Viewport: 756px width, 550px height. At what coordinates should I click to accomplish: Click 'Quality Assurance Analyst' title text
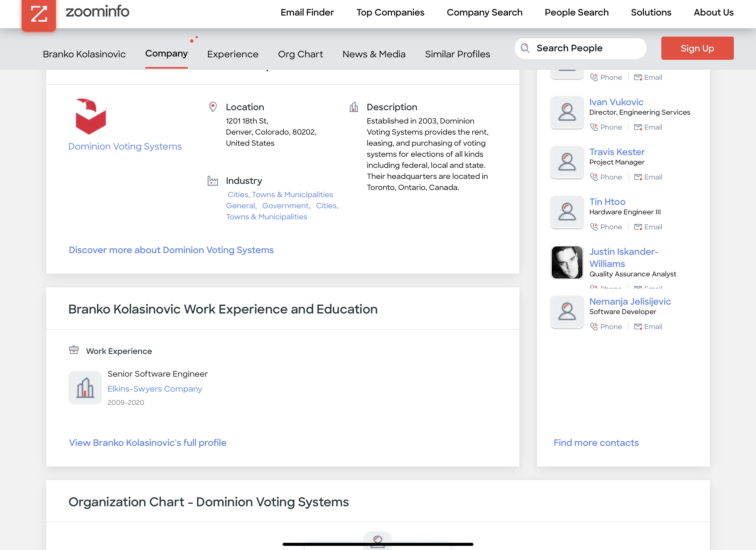point(632,274)
